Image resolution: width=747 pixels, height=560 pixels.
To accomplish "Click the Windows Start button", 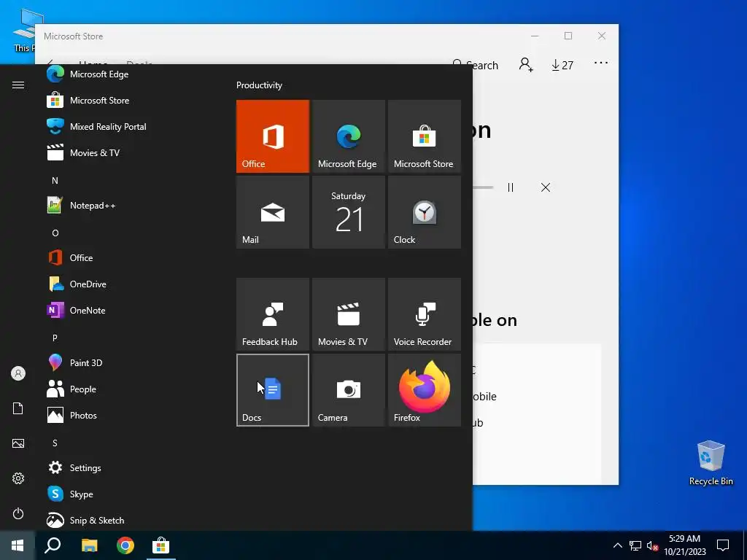I will tap(18, 545).
